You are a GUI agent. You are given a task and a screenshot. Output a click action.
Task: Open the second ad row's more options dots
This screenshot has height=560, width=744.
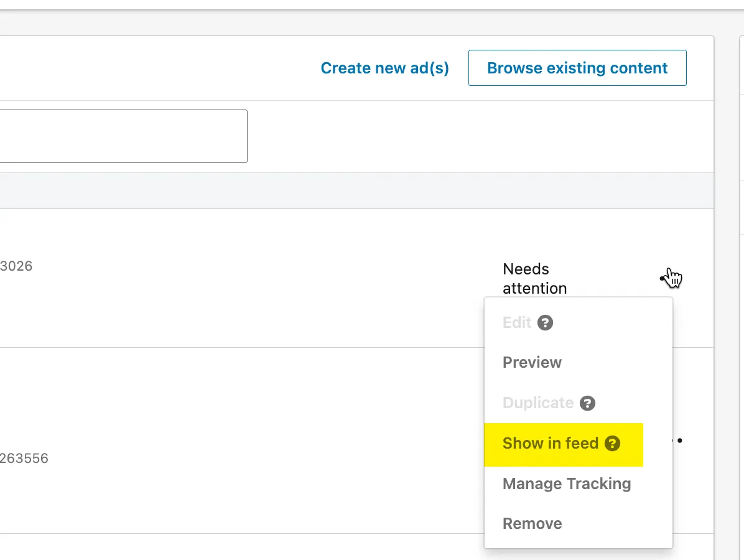(678, 441)
